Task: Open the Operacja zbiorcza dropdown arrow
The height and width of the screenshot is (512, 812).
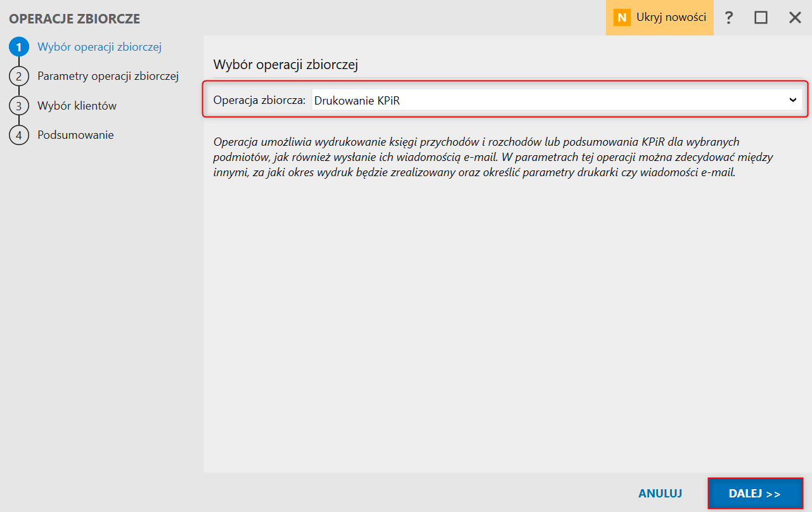Action: coord(792,99)
